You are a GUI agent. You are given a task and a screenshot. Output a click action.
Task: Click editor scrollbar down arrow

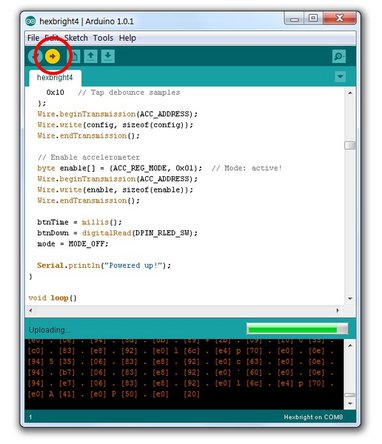coord(350,298)
